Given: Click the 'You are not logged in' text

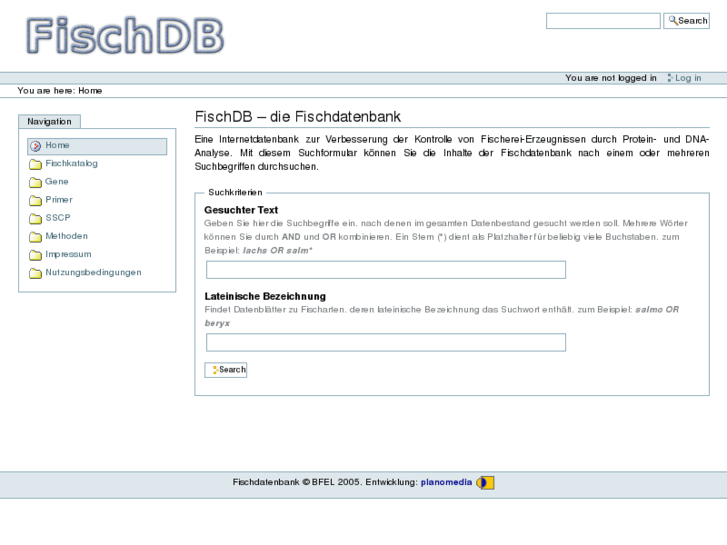Looking at the screenshot, I should click(x=611, y=78).
